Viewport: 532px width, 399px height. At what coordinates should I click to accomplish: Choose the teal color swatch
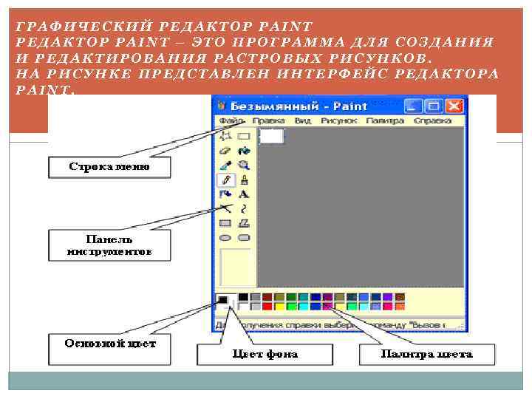[304, 297]
